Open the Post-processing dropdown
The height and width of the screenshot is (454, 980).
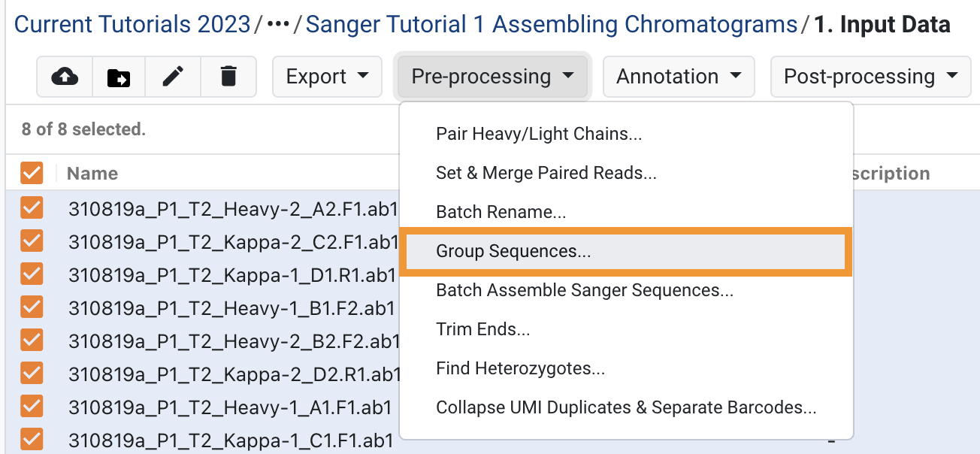(x=871, y=77)
